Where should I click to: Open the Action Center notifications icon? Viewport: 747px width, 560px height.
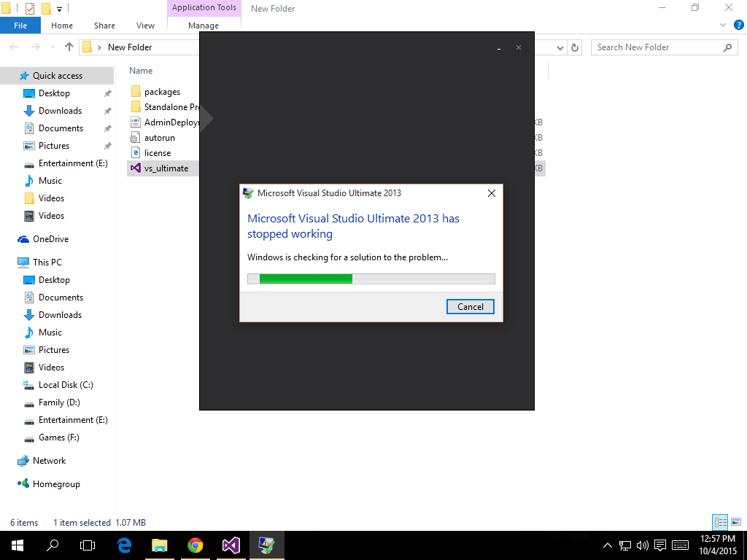(x=659, y=545)
